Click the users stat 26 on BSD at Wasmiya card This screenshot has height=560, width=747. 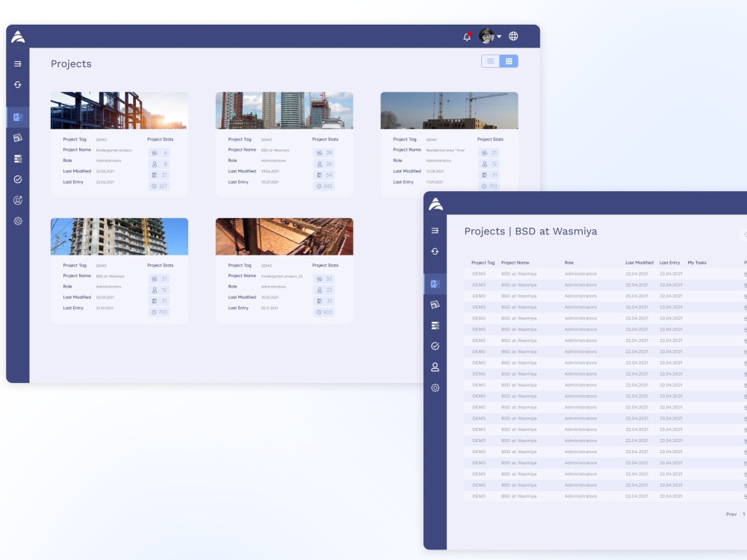pyautogui.click(x=324, y=164)
